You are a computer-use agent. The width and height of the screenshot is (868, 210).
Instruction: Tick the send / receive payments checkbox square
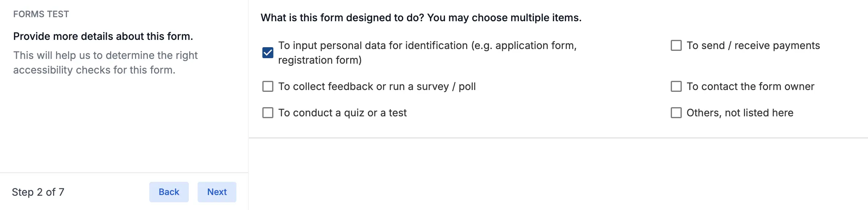[x=676, y=45]
